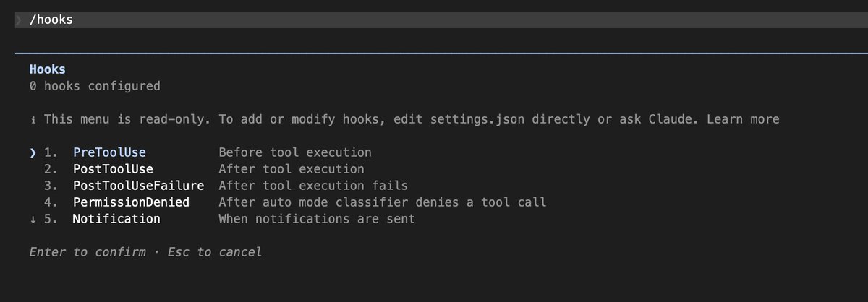Click the "Esc to cancel" hint
This screenshot has height=302, width=868.
[215, 252]
